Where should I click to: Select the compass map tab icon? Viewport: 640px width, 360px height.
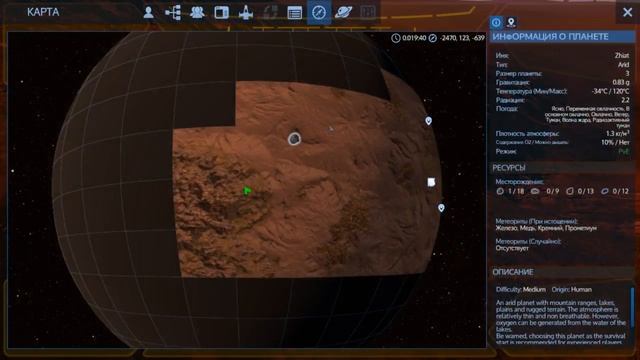point(319,12)
